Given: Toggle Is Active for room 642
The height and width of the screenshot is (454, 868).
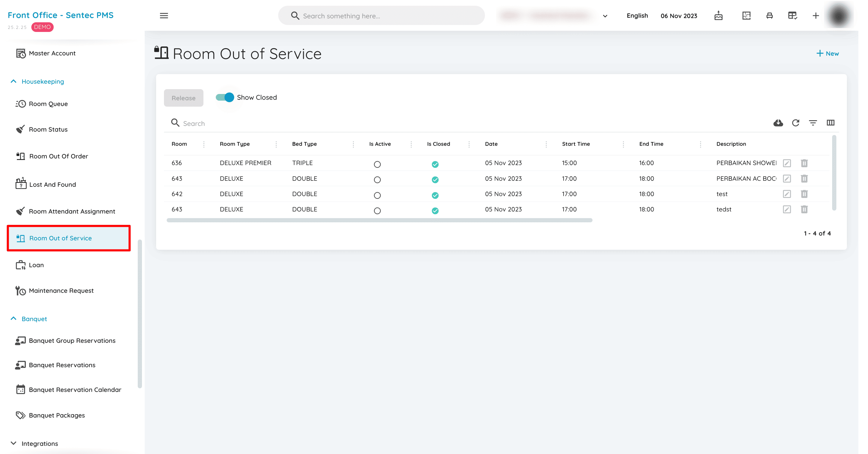Looking at the screenshot, I should point(377,195).
